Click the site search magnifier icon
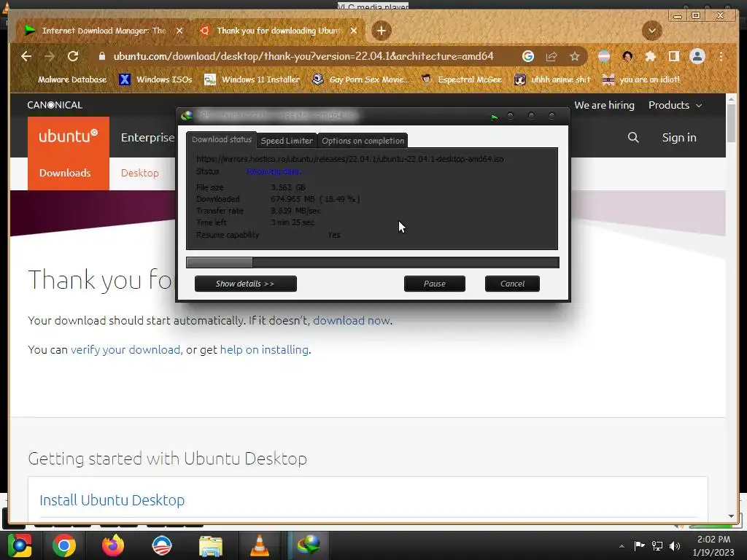 click(633, 138)
